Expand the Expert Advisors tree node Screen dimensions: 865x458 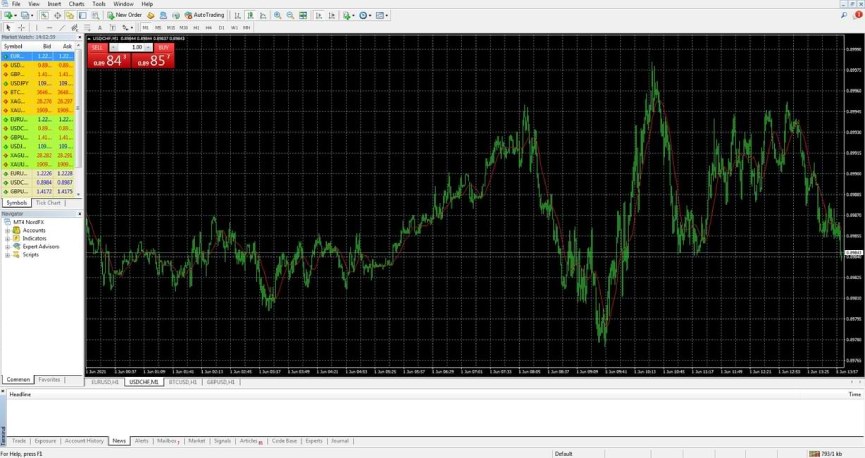8,247
